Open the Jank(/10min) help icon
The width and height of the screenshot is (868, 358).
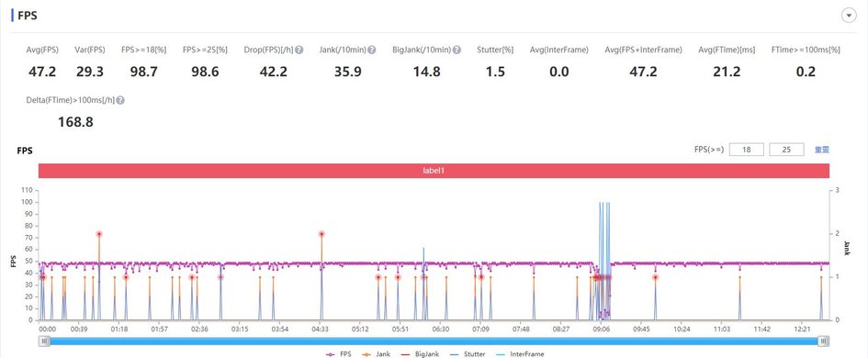(x=372, y=50)
